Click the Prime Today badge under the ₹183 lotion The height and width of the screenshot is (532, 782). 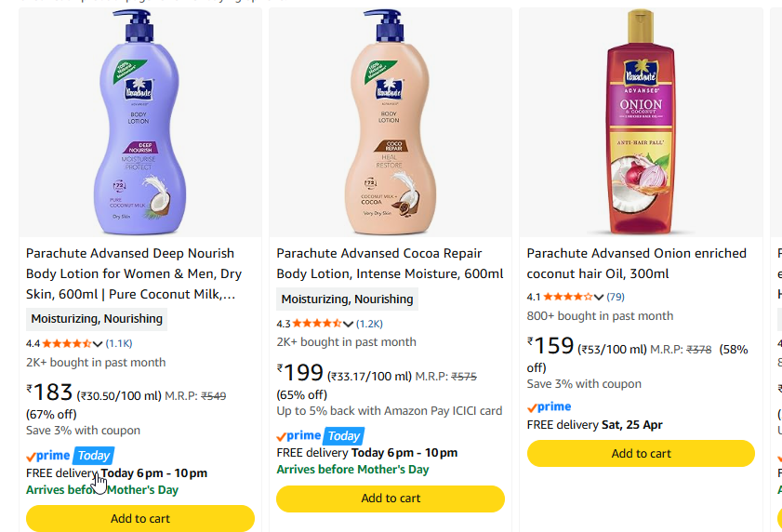(70, 456)
